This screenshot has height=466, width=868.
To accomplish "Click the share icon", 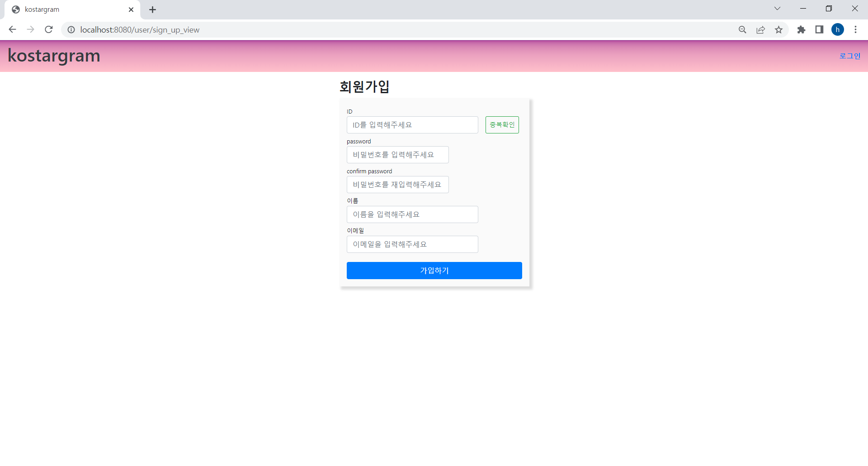I will click(761, 29).
